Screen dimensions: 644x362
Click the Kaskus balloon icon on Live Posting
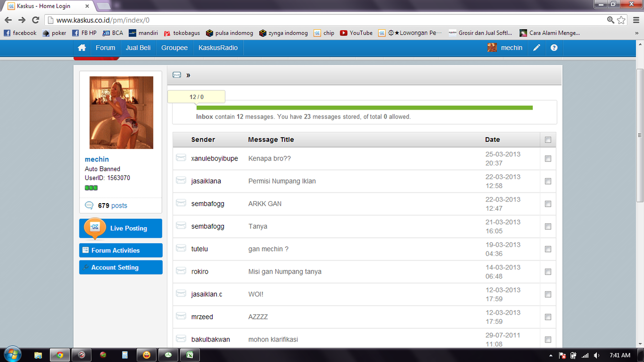click(94, 228)
